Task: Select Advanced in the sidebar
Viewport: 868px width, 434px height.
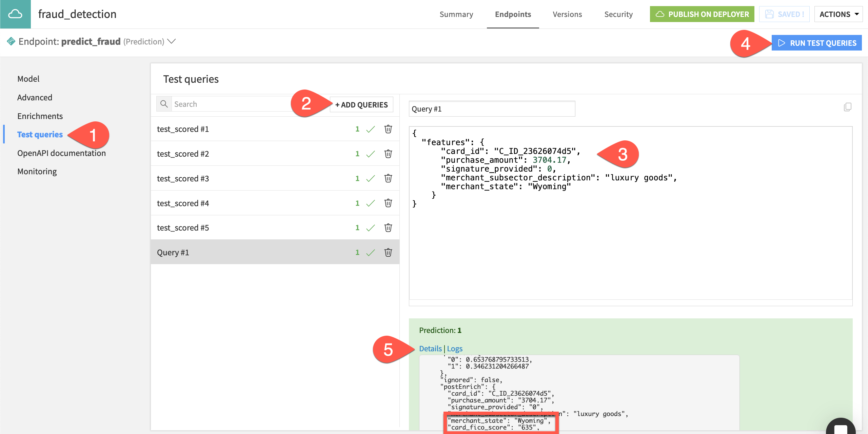Action: pos(35,97)
